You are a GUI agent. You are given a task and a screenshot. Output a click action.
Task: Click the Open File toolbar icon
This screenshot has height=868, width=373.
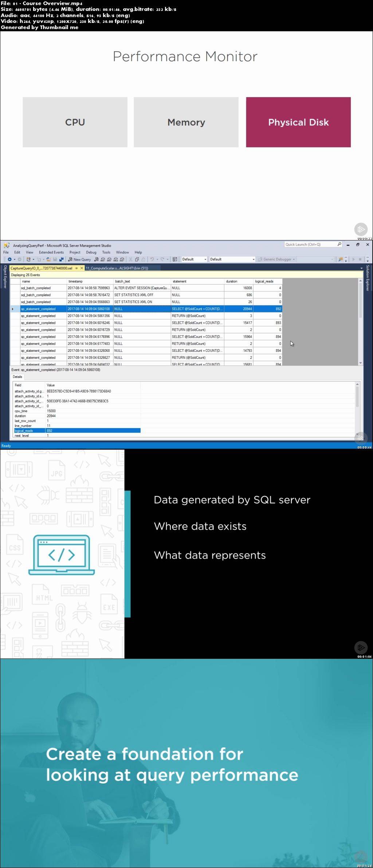(48, 259)
